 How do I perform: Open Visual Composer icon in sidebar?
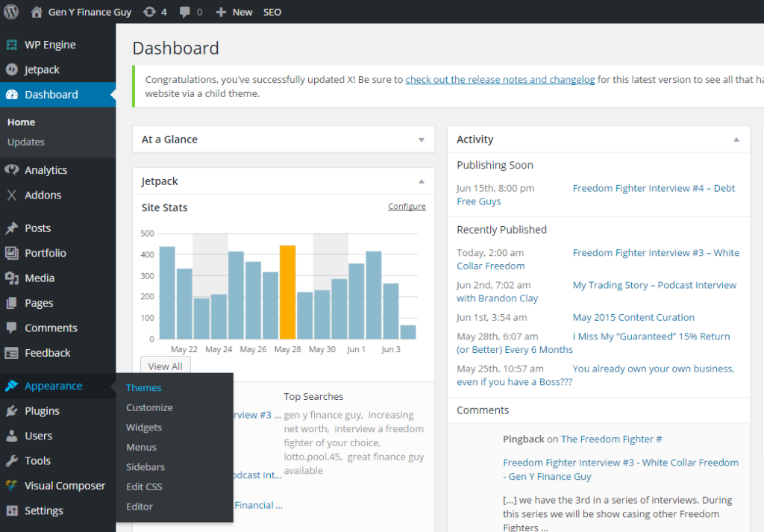point(12,486)
